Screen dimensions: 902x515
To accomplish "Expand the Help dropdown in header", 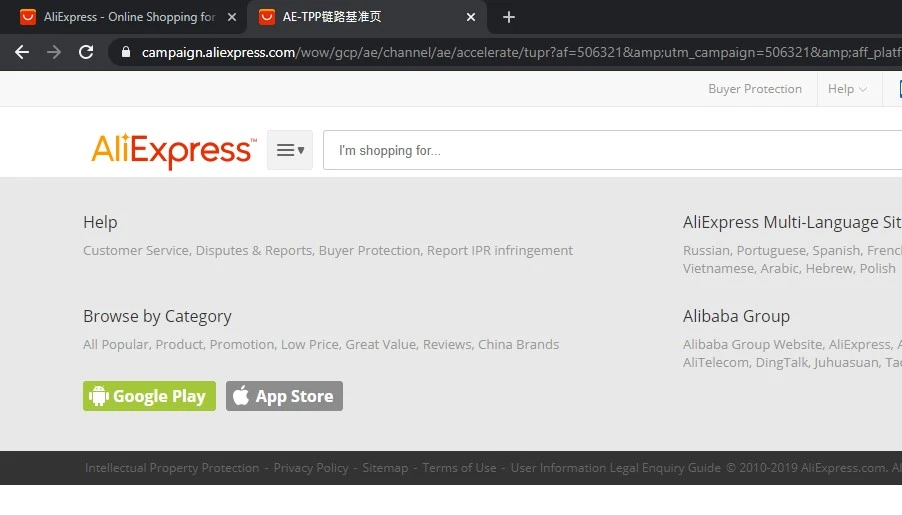I will 847,89.
